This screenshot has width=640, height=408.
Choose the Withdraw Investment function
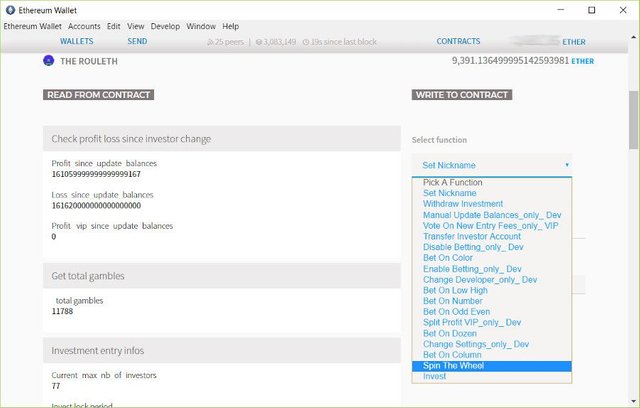point(492,204)
